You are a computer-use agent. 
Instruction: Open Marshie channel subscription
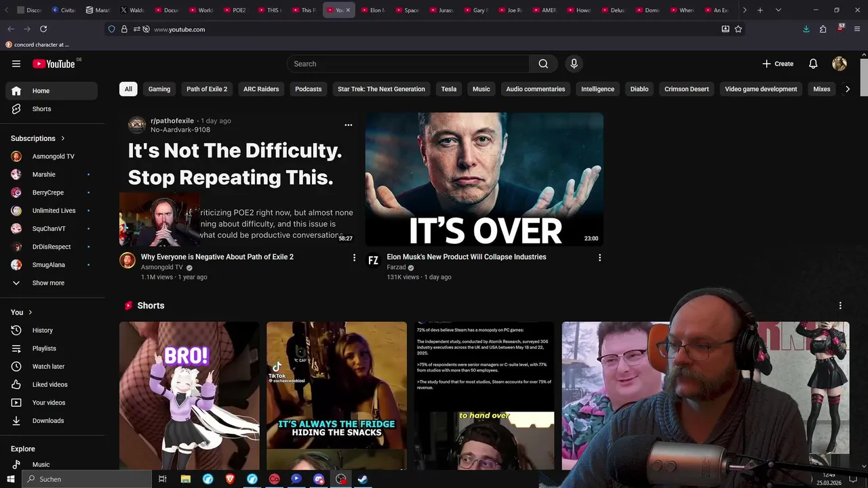[52, 175]
